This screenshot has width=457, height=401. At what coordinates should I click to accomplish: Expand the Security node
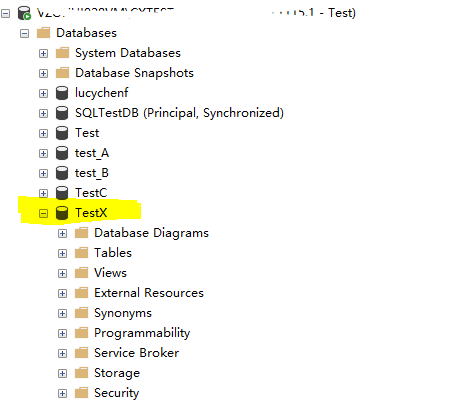[62, 393]
